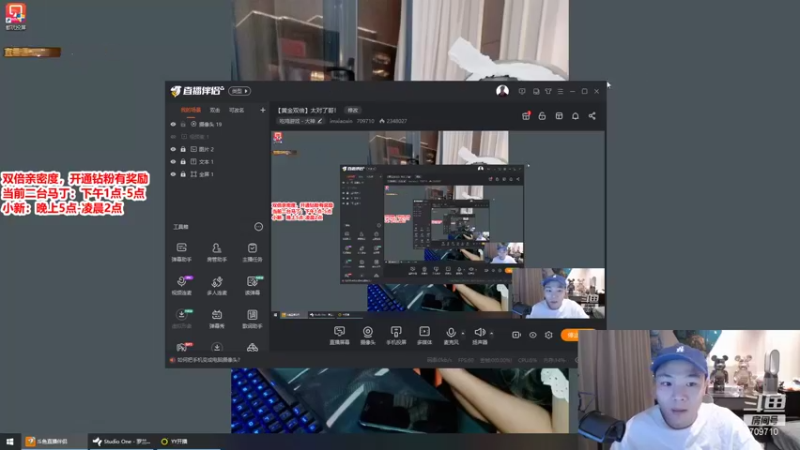Switch to the third scene tab

236,110
